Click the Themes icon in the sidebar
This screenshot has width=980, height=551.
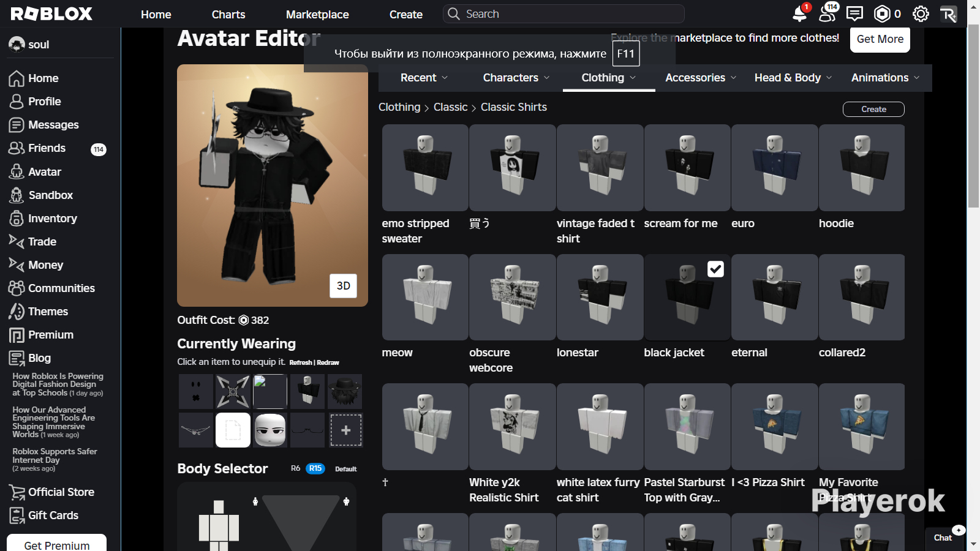[17, 312]
